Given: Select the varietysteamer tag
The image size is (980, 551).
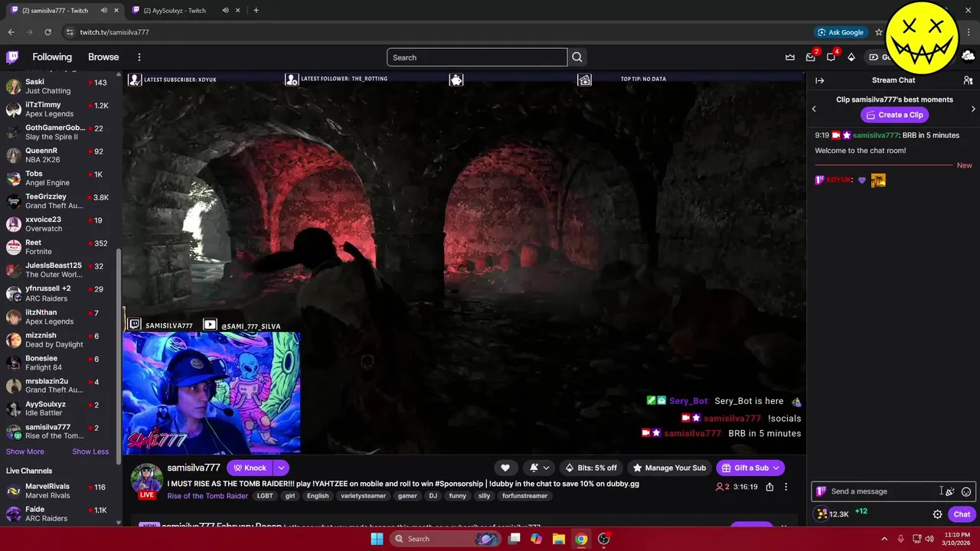Looking at the screenshot, I should [364, 496].
